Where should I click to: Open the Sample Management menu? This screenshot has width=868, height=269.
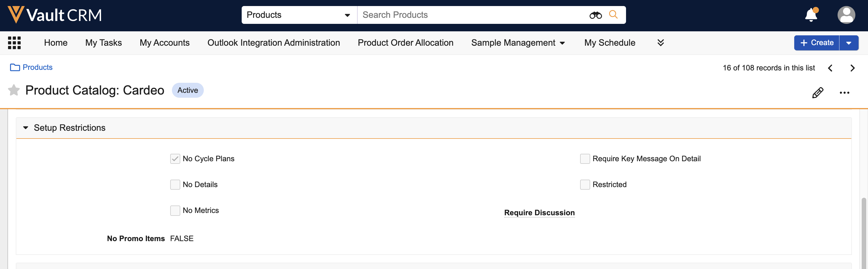click(518, 43)
